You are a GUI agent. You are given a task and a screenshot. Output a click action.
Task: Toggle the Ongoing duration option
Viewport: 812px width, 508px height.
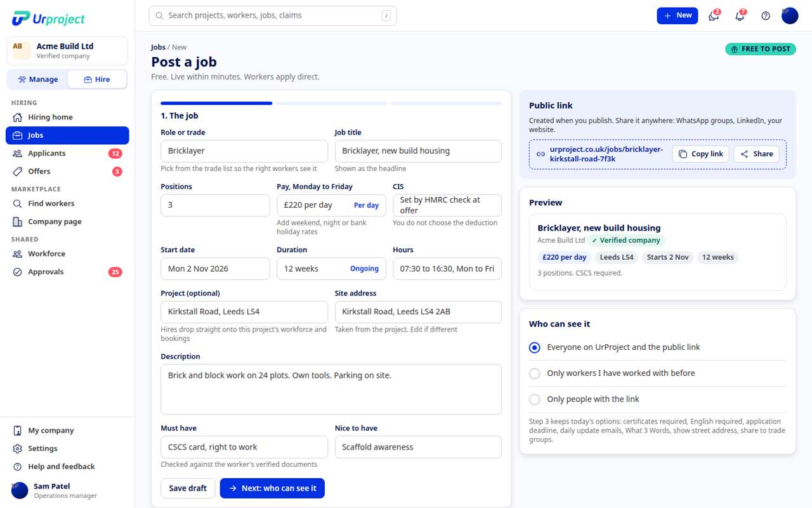point(364,269)
